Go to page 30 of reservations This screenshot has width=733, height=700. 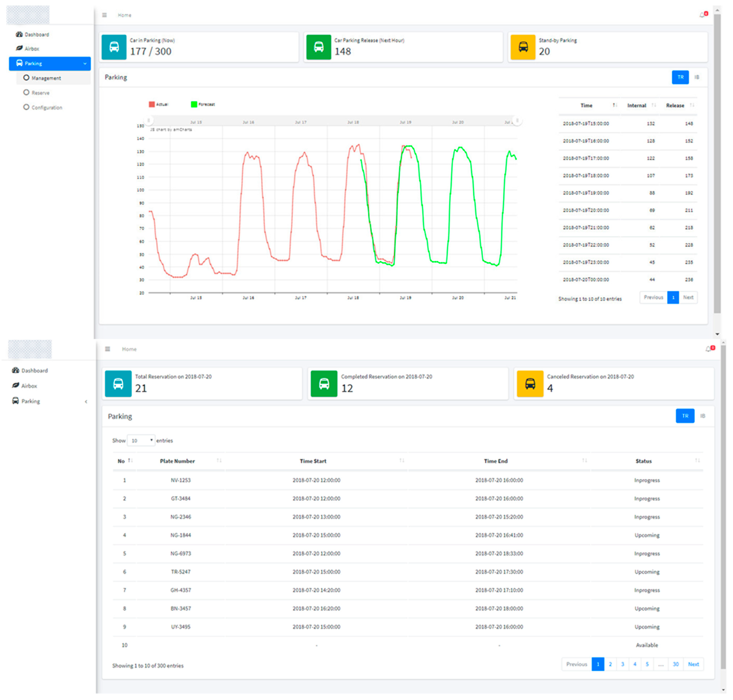point(675,664)
